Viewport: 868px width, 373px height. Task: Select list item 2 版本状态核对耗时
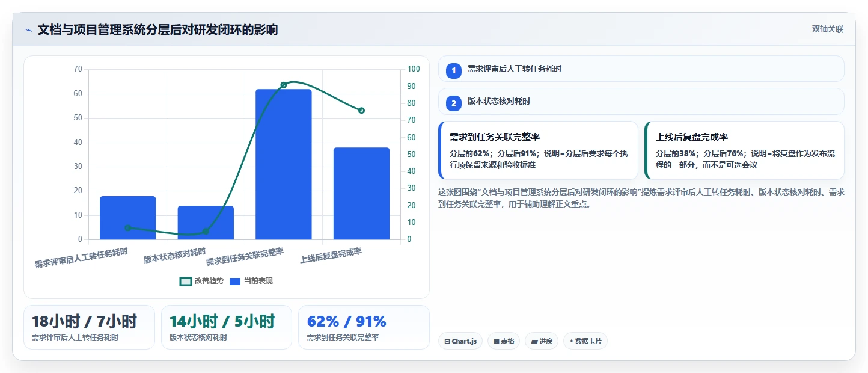641,102
